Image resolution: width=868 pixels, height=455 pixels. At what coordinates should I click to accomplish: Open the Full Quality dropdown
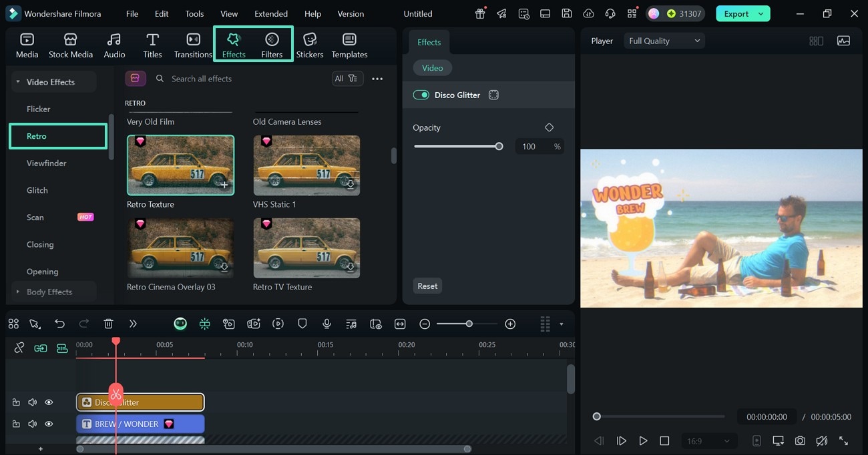[x=664, y=41]
